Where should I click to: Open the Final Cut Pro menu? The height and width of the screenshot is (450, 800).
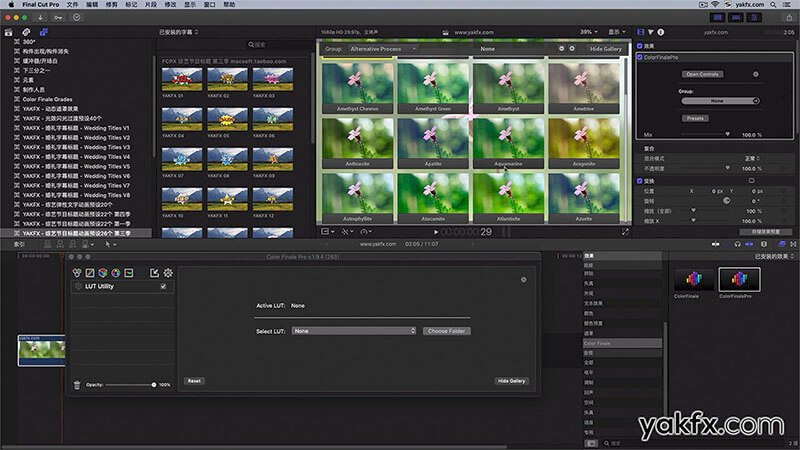click(x=41, y=4)
